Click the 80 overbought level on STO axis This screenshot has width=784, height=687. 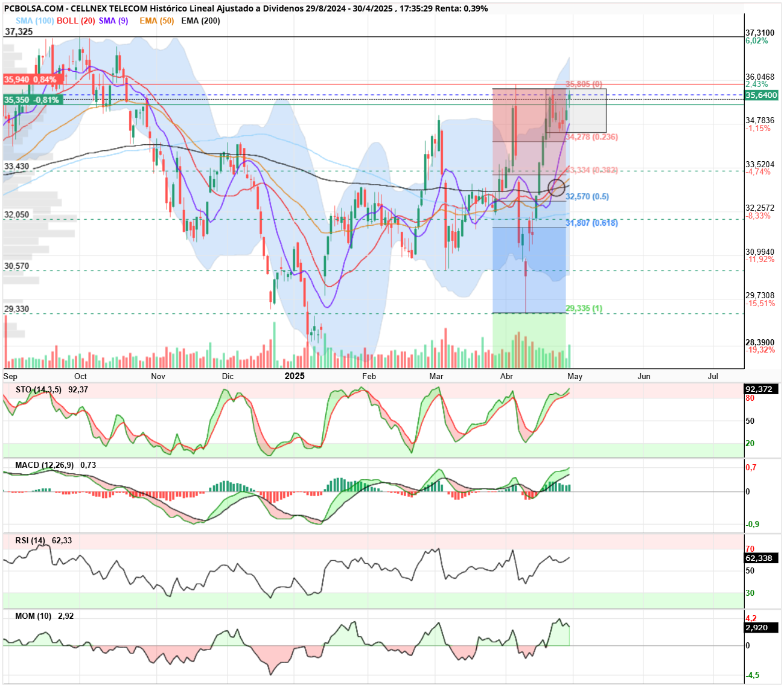click(750, 398)
